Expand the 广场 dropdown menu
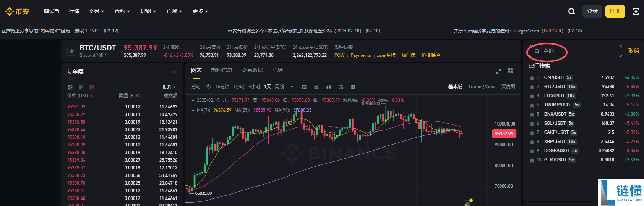Screen dimensions: 644x206 click(x=174, y=11)
